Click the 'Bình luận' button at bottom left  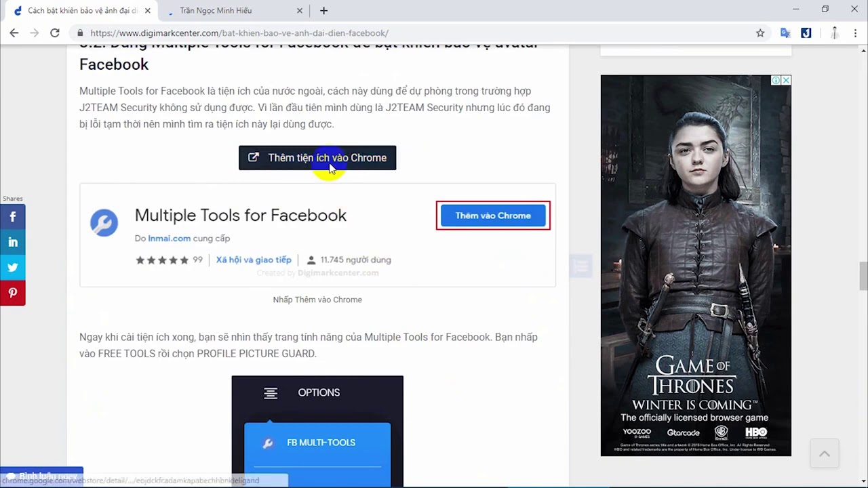(x=41, y=476)
